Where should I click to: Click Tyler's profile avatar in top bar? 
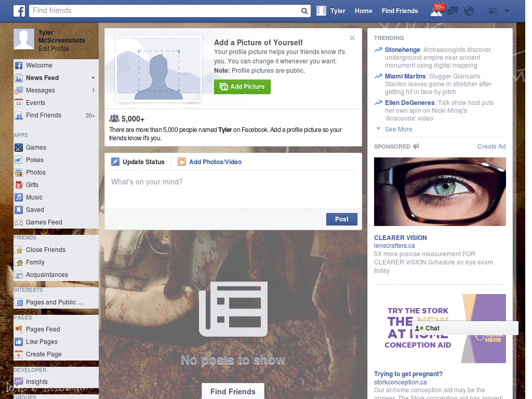pyautogui.click(x=321, y=11)
